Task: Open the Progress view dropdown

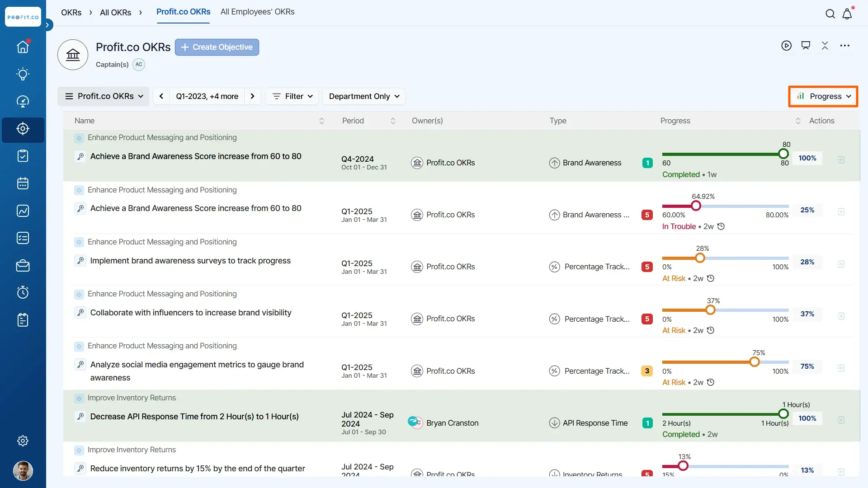Action: click(x=823, y=96)
